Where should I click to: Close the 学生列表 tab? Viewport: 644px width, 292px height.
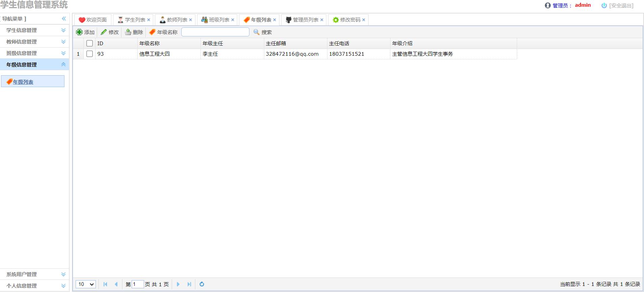149,20
